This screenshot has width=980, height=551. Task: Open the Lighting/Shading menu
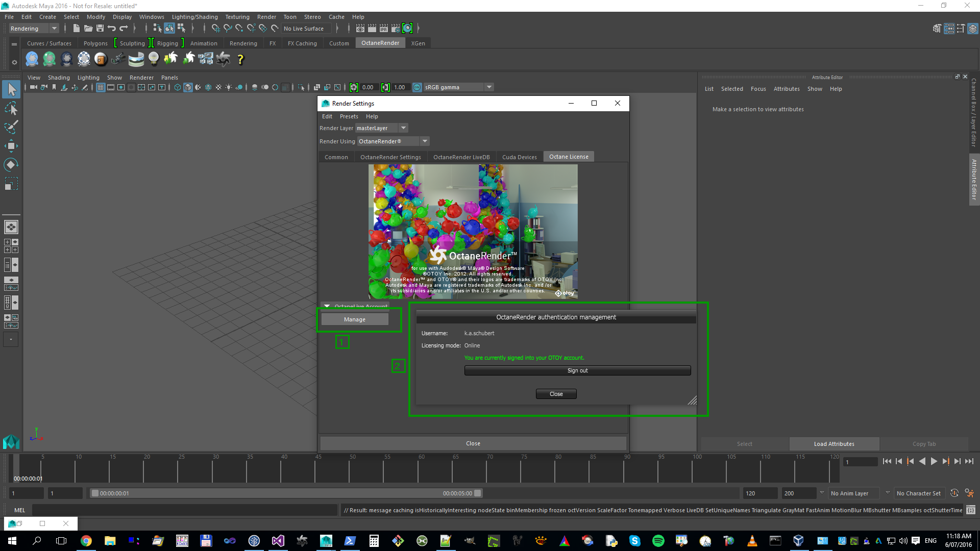pos(194,17)
